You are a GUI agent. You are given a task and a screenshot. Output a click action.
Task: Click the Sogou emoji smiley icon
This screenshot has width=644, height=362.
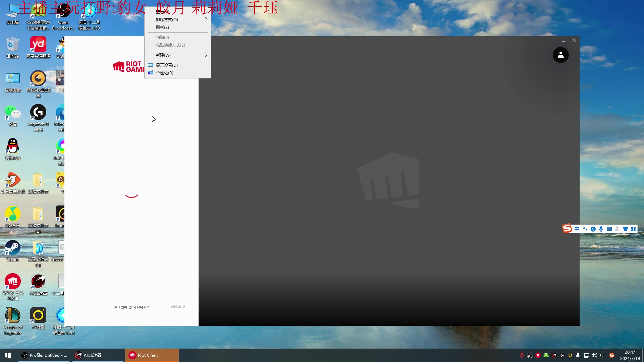click(x=593, y=229)
